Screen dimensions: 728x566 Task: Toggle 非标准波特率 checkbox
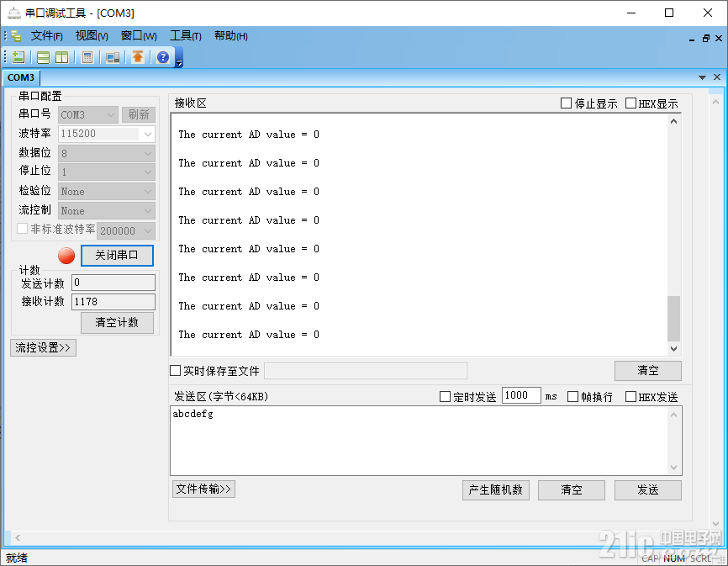click(x=22, y=229)
